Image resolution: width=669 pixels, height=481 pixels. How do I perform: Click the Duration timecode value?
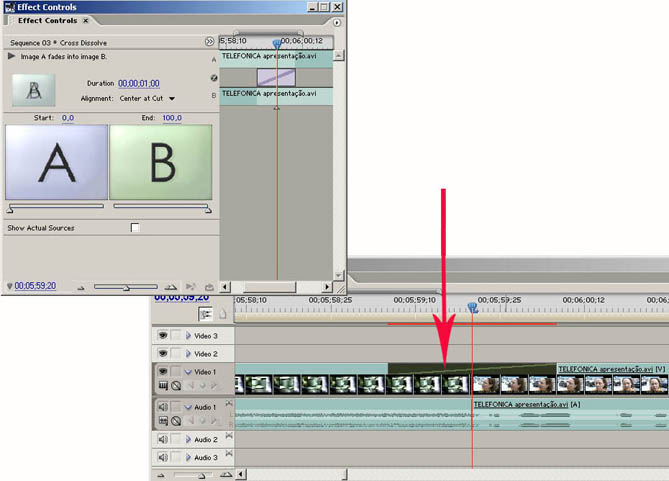coord(138,83)
